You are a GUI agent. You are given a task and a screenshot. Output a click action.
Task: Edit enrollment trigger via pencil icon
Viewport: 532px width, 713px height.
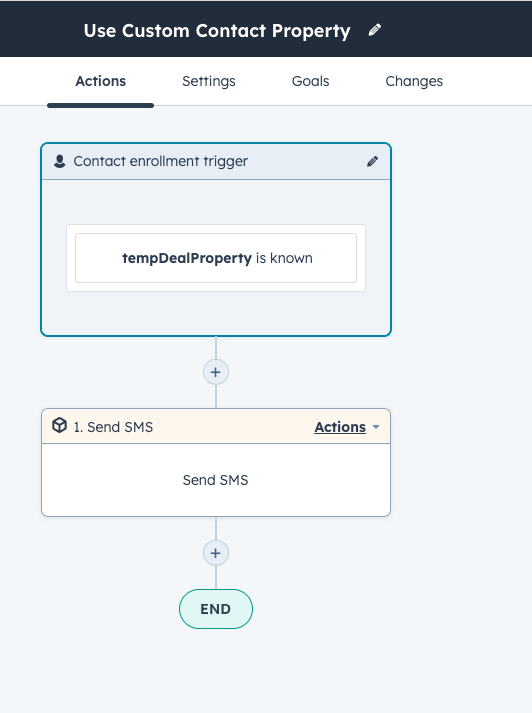[372, 161]
